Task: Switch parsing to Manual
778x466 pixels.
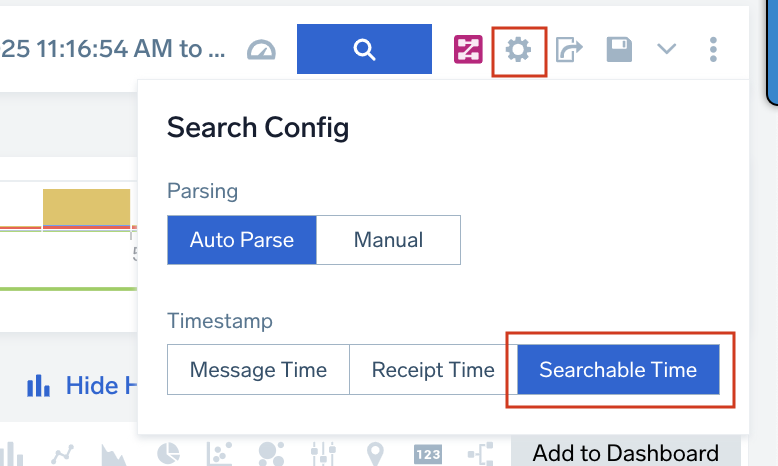Action: [388, 240]
